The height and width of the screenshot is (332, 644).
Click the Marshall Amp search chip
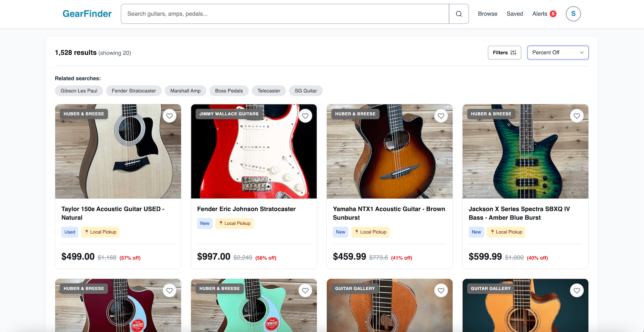(x=185, y=91)
